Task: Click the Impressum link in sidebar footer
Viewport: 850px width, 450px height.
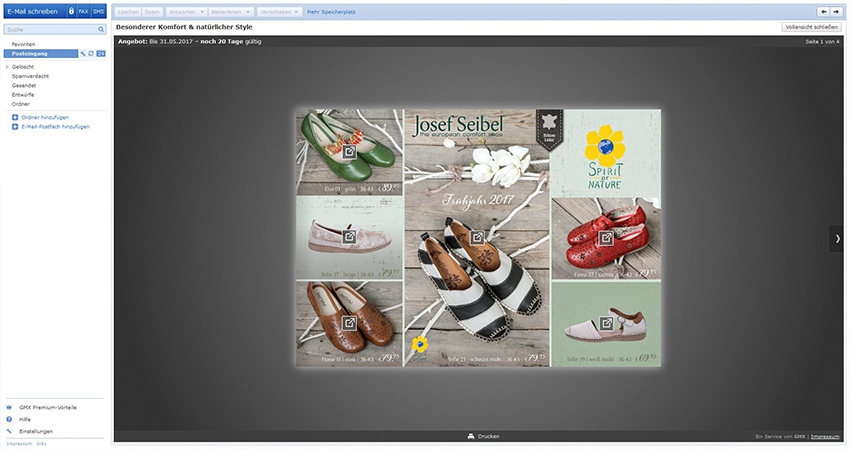Action: (19, 443)
